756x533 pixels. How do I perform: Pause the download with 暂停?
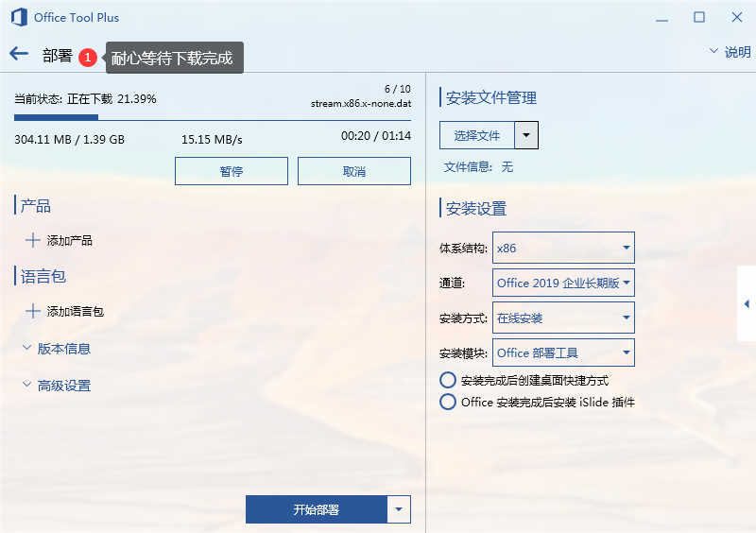click(x=232, y=171)
